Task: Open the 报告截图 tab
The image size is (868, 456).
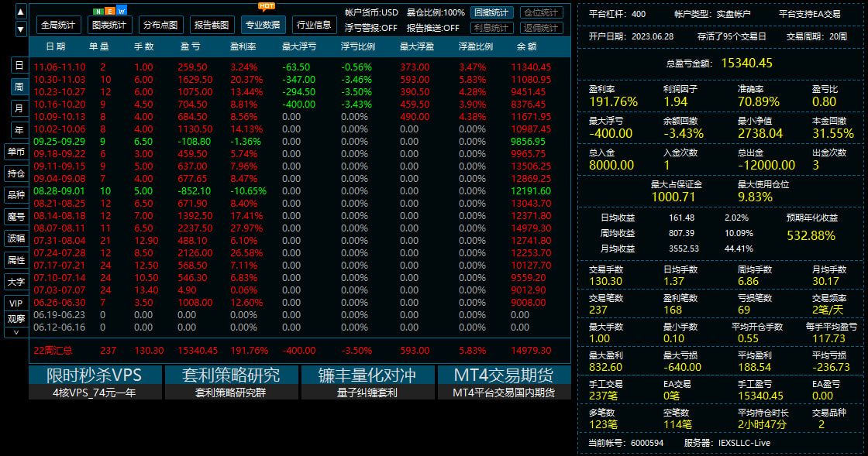Action: (212, 25)
